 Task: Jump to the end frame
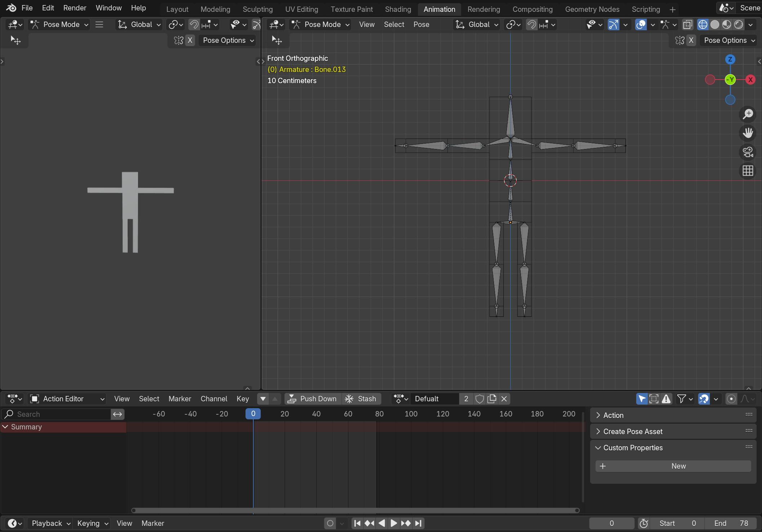point(418,523)
